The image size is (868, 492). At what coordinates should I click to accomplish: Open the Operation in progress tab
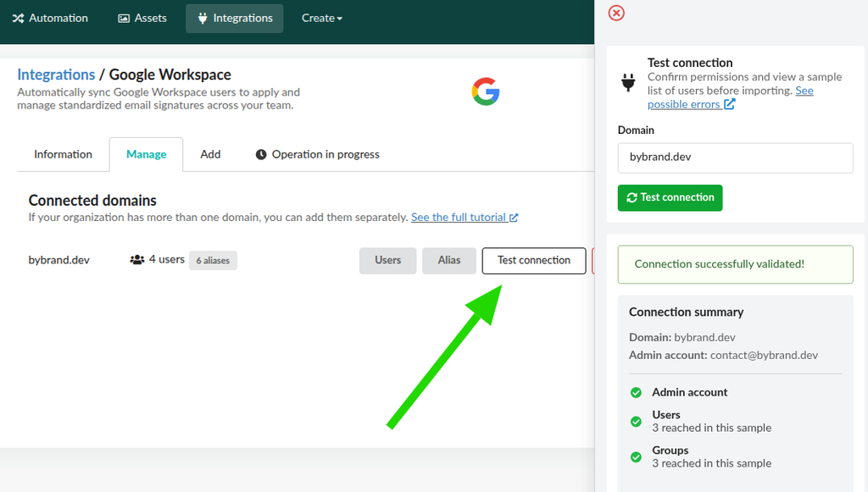tap(318, 155)
